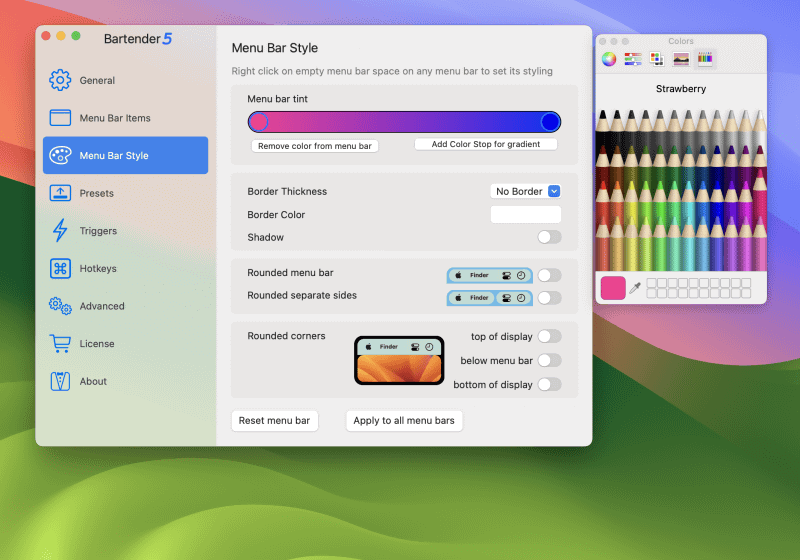Click the Presets tray icon
This screenshot has width=800, height=560.
click(60, 193)
